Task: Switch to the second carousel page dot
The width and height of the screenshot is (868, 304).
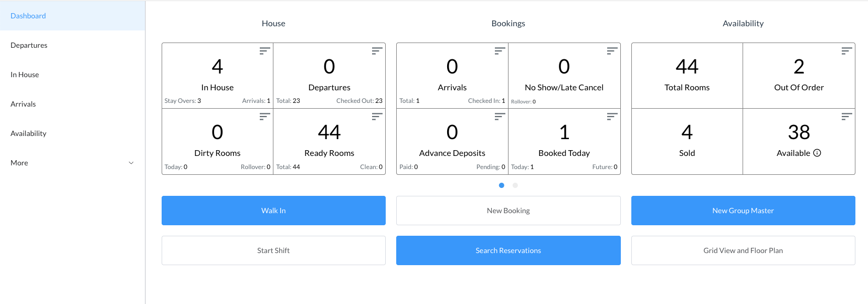Action: (515, 185)
